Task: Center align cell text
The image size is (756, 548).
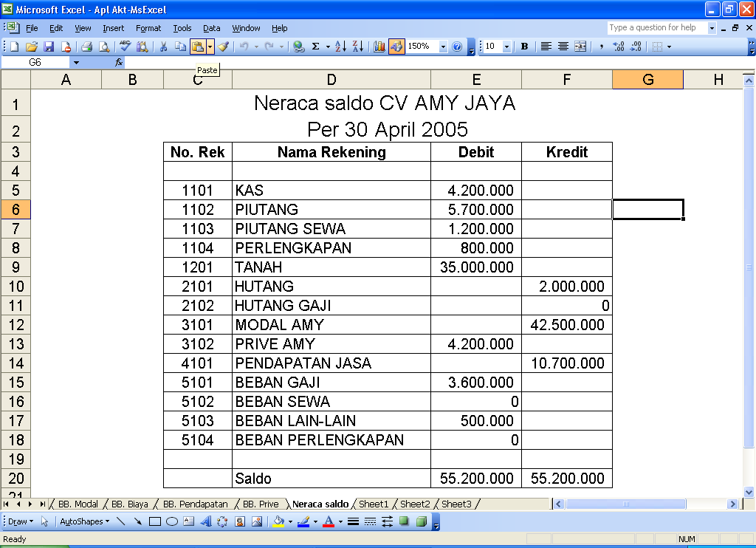Action: [x=563, y=47]
